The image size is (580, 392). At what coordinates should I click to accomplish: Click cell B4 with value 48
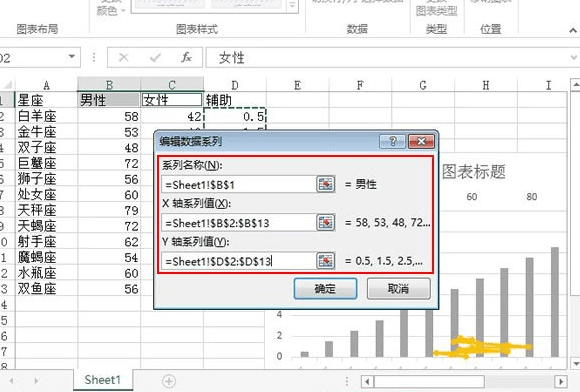(109, 148)
